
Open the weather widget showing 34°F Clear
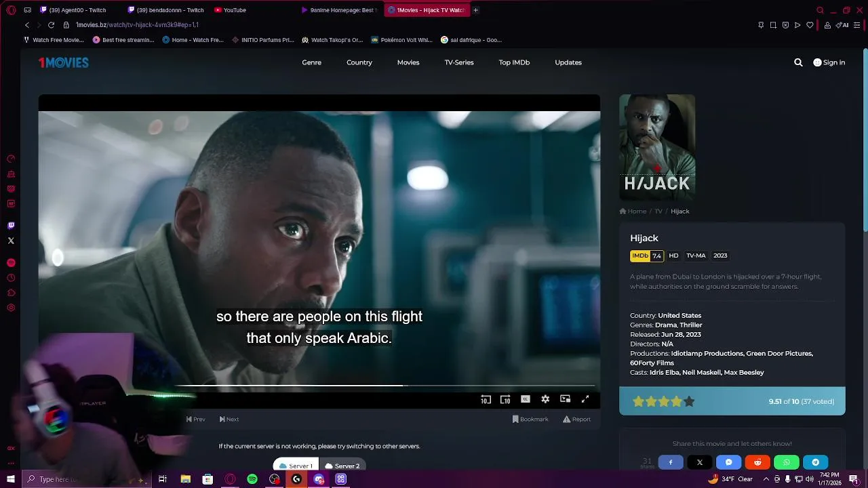pos(730,479)
